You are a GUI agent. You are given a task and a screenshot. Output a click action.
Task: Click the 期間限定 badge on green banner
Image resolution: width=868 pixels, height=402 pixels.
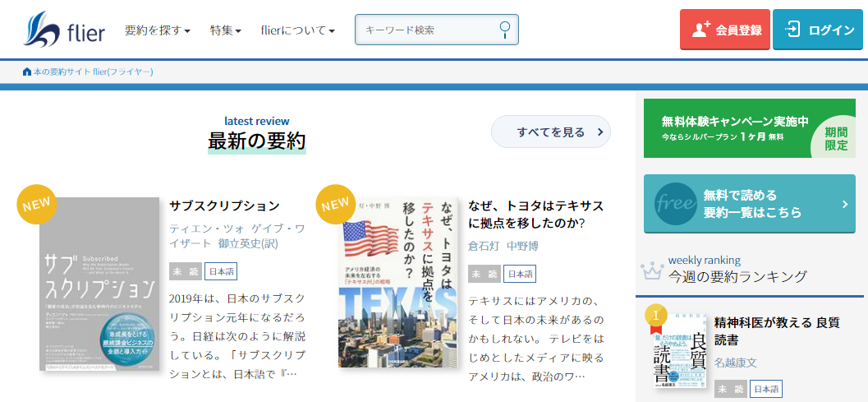[x=835, y=139]
